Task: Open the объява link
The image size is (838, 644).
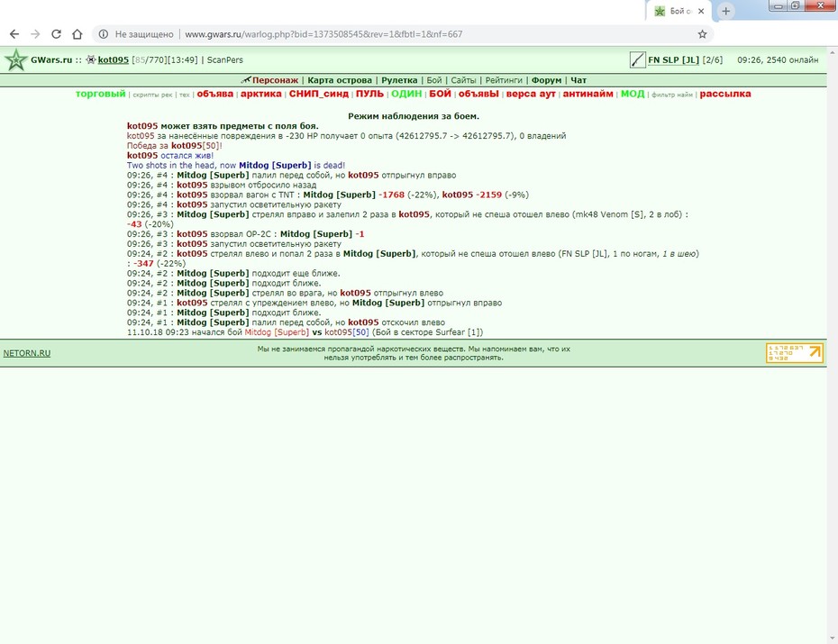Action: [214, 94]
